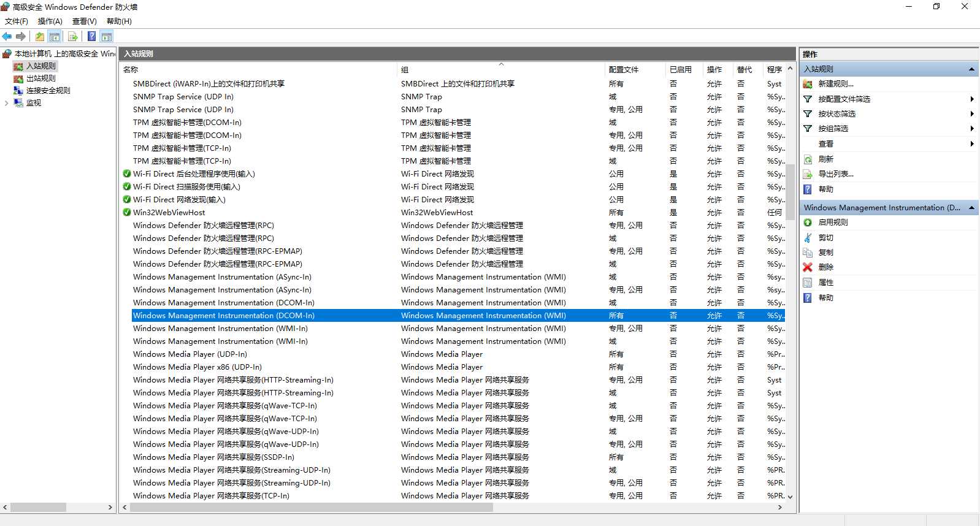Open the 查看(V) menu
980x526 pixels.
click(85, 21)
